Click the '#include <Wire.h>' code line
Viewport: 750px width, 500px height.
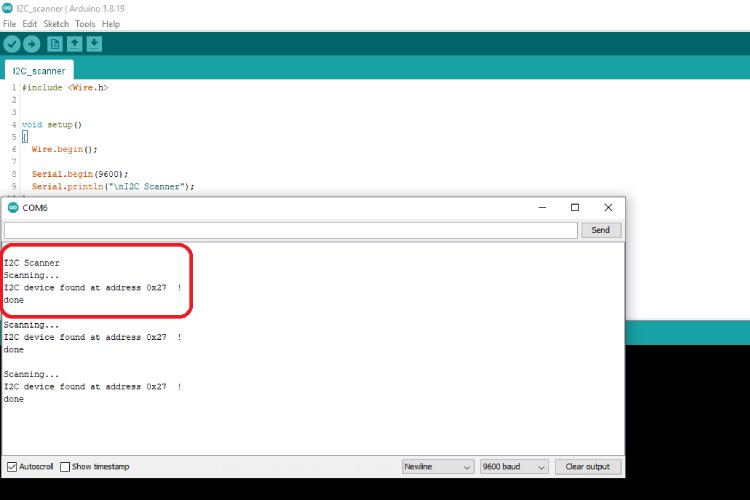pyautogui.click(x=65, y=88)
